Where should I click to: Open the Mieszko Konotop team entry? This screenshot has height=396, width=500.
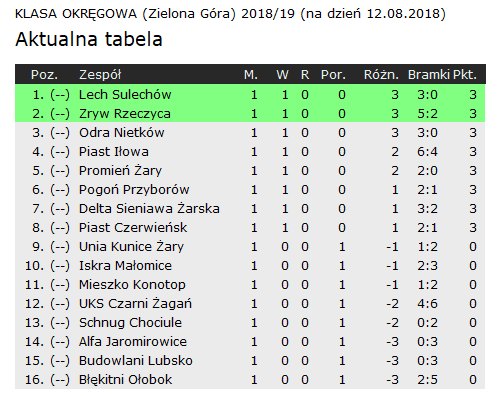pos(132,285)
